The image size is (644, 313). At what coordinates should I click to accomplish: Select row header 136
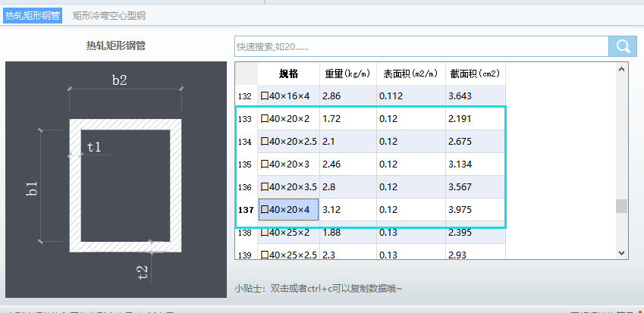247,187
